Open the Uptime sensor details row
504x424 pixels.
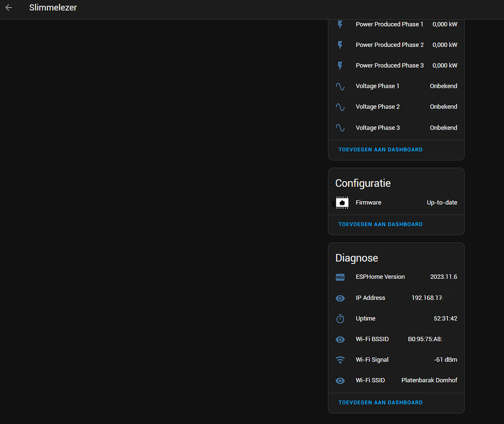404,319
